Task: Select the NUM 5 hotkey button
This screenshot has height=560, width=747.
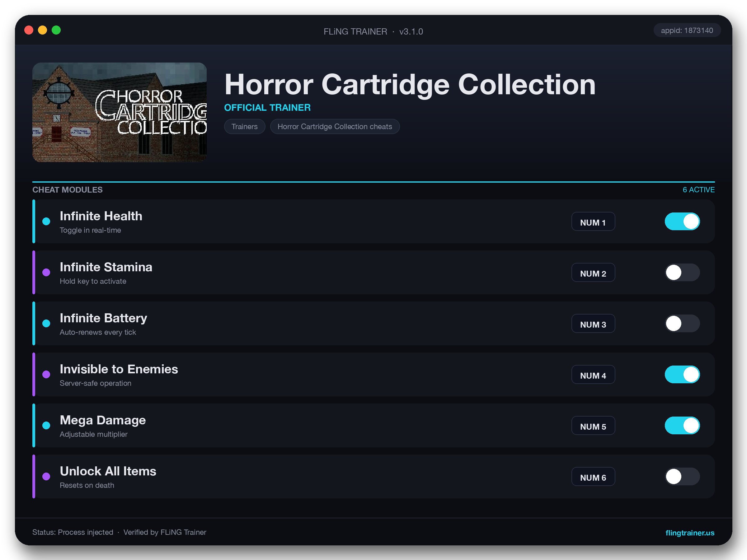Action: [593, 425]
